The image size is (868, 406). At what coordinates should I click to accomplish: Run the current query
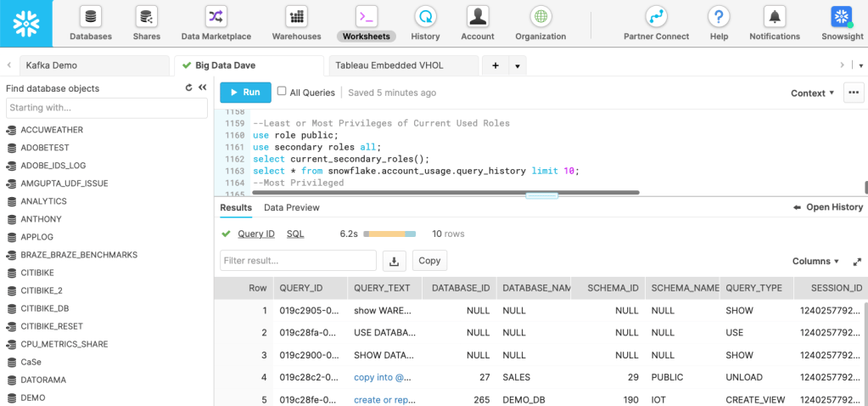[x=246, y=93]
